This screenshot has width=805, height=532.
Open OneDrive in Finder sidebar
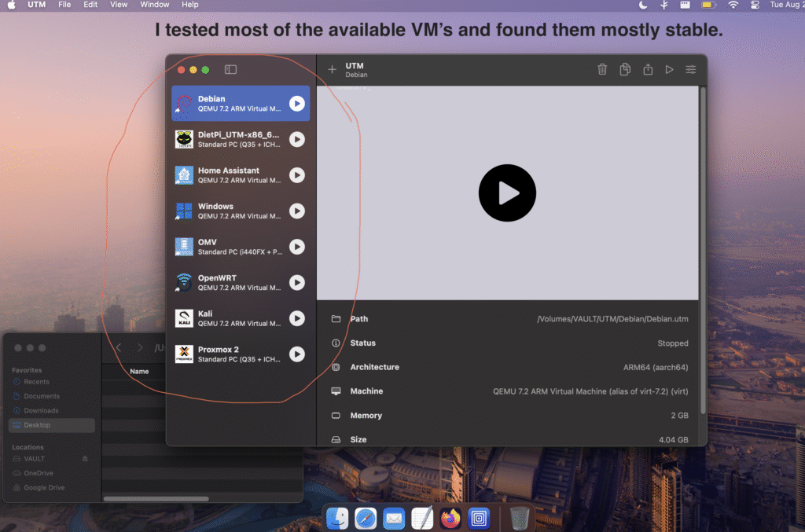click(x=39, y=473)
